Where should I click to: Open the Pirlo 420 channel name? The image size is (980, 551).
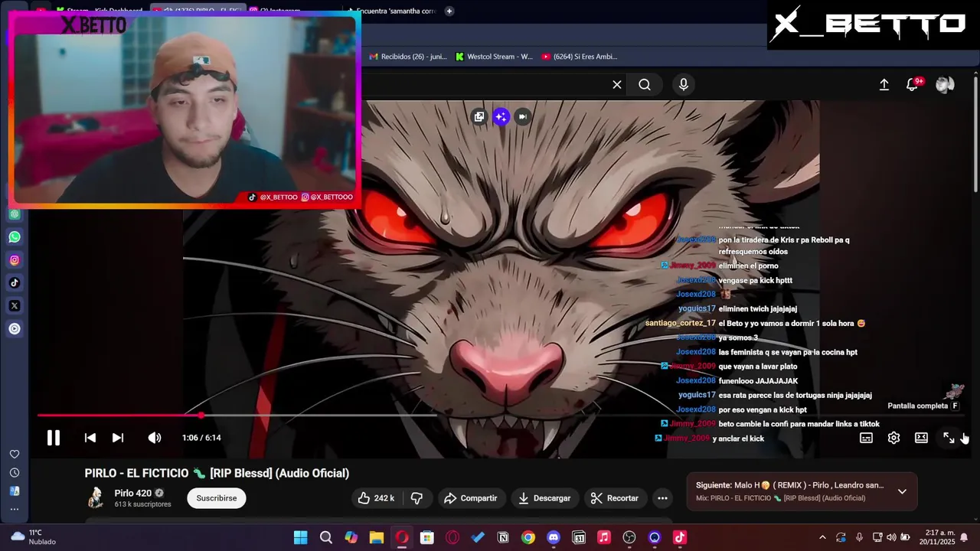(x=133, y=494)
